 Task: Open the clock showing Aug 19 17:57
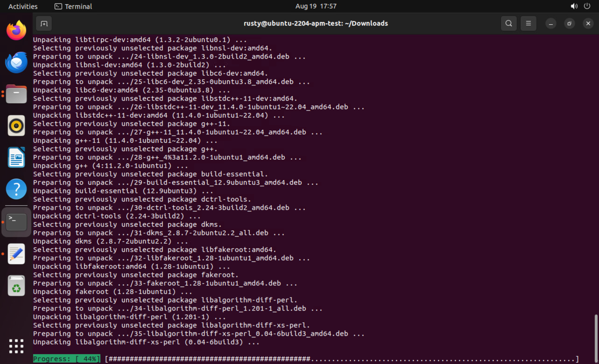point(316,6)
